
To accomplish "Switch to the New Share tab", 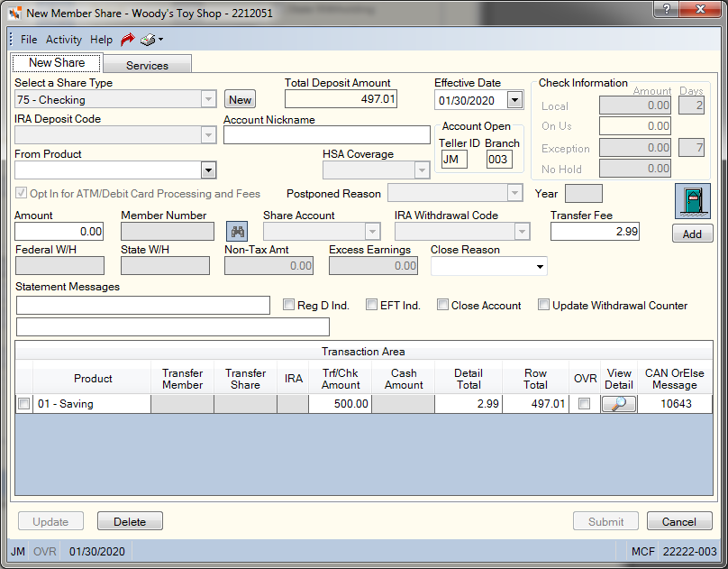I will (57, 63).
